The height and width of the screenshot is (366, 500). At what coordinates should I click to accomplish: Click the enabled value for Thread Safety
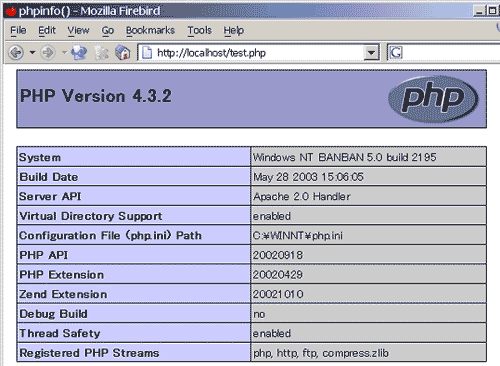pyautogui.click(x=272, y=333)
